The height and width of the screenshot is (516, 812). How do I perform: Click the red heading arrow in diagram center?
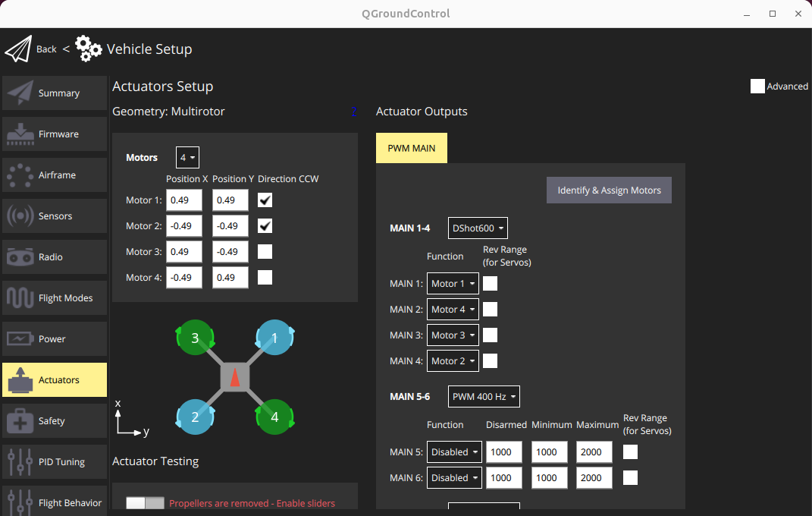pyautogui.click(x=235, y=377)
